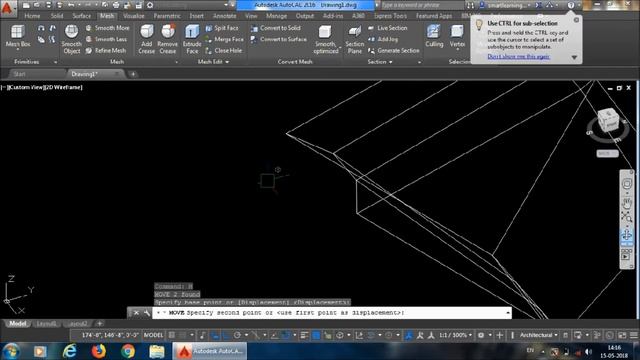
Task: Open Google Chrome from the taskbar
Action: 128,351
